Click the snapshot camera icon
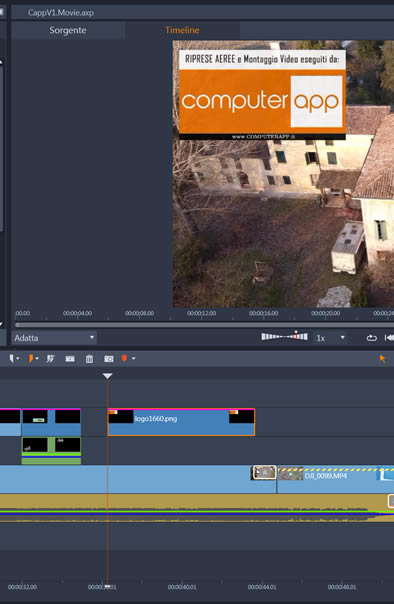 pyautogui.click(x=109, y=359)
